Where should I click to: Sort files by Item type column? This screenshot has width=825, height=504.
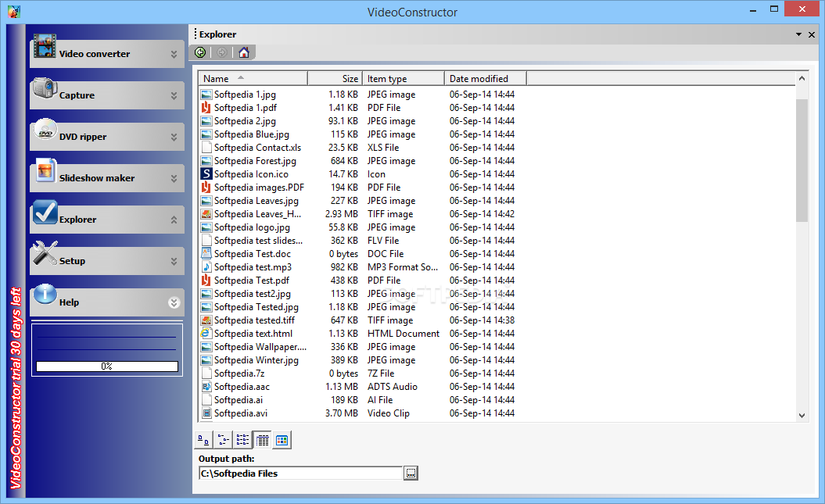(404, 78)
